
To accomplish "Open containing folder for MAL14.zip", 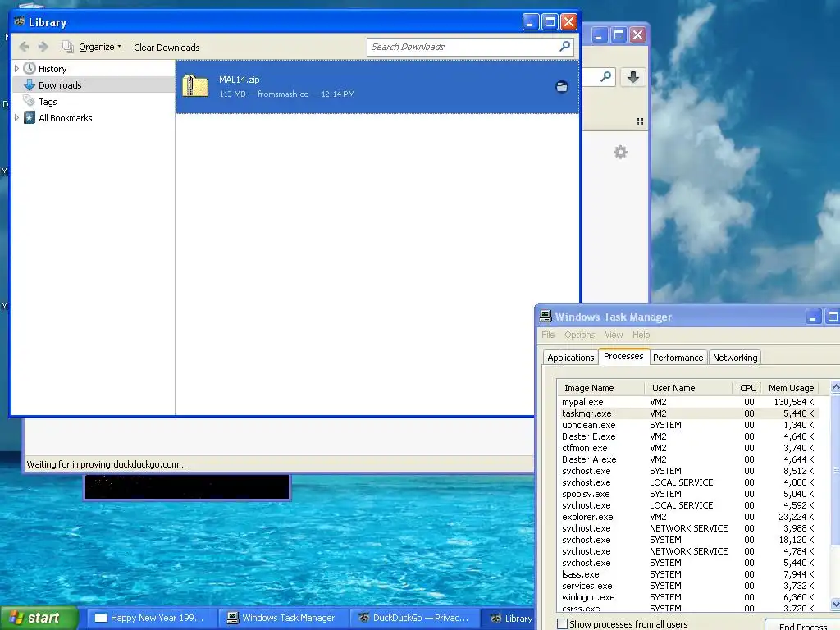I will (x=561, y=86).
